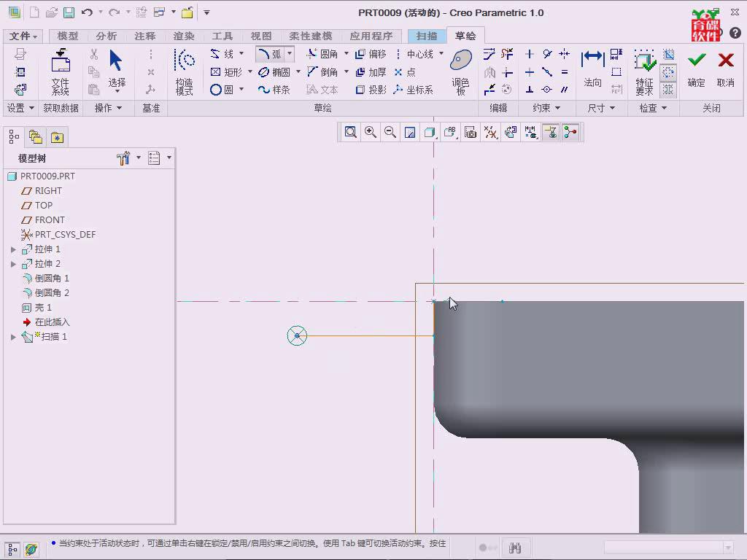The height and width of the screenshot is (560, 747).
Task: Select FRONT datum plane in tree
Action: pos(43,220)
